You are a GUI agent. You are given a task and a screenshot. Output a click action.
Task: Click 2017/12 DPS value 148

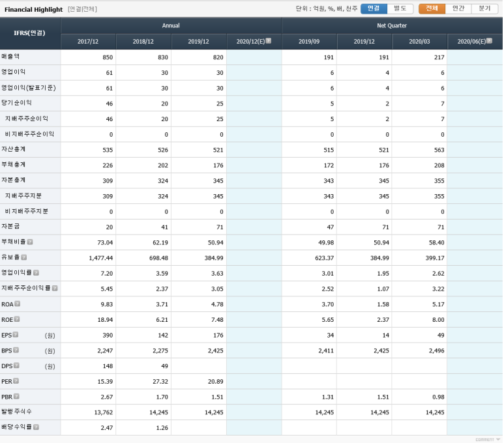tap(108, 366)
